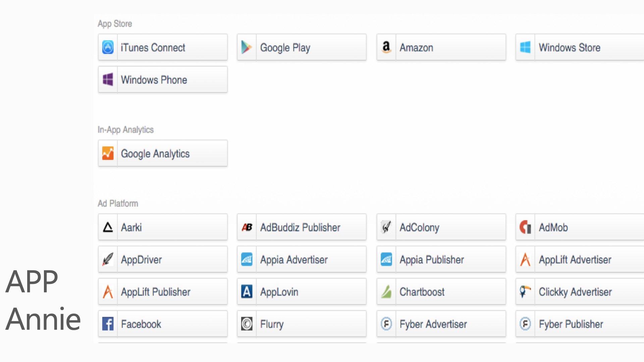Click the Chartboost green icon
This screenshot has height=362, width=644.
tap(386, 292)
